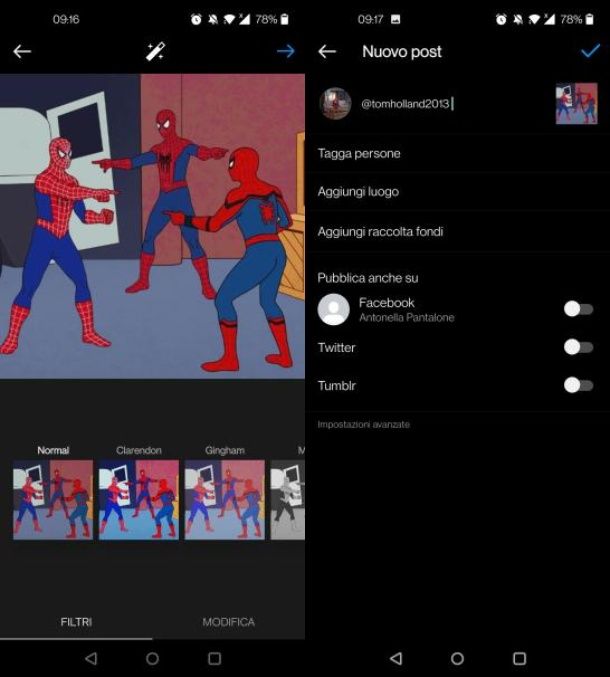This screenshot has width=610, height=677.
Task: Tap the Nuovo post title
Action: [402, 52]
